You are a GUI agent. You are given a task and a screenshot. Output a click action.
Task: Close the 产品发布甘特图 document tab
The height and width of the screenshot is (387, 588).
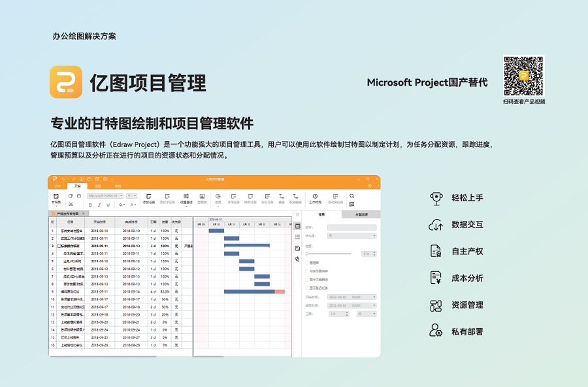click(84, 214)
